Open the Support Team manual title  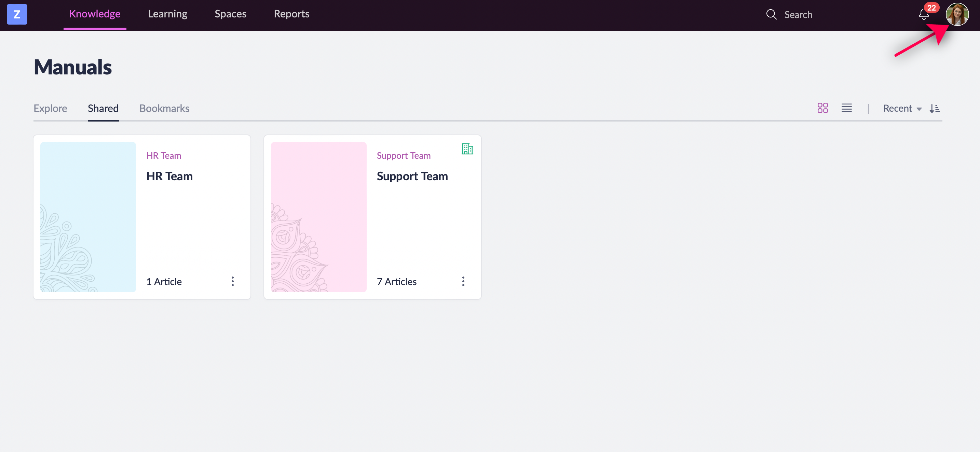tap(412, 176)
